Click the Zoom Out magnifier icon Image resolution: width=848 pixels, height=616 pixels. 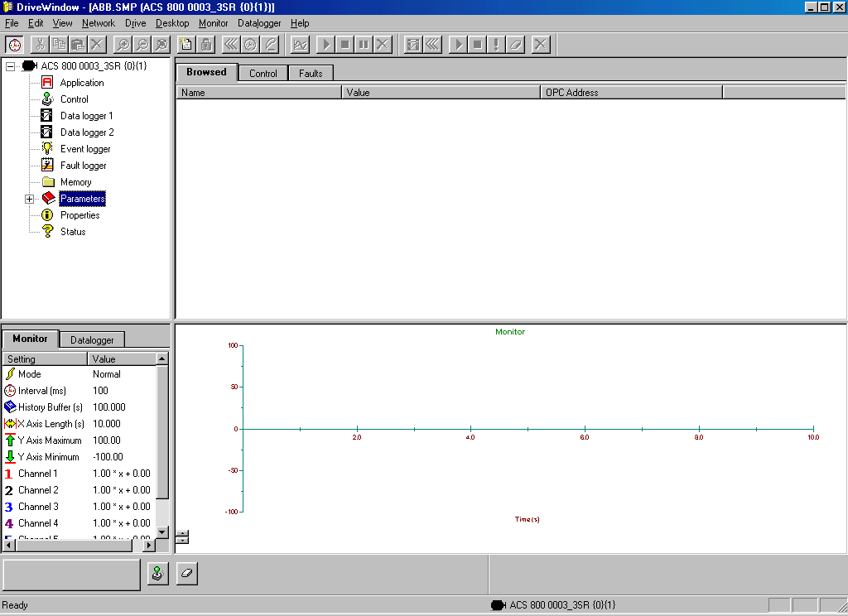142,45
